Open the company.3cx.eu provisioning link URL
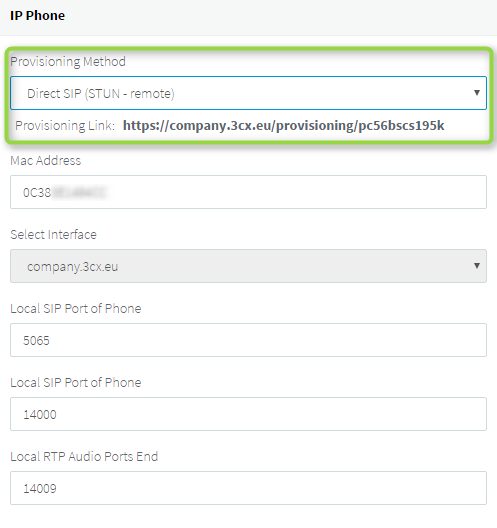The image size is (497, 528). [x=284, y=126]
